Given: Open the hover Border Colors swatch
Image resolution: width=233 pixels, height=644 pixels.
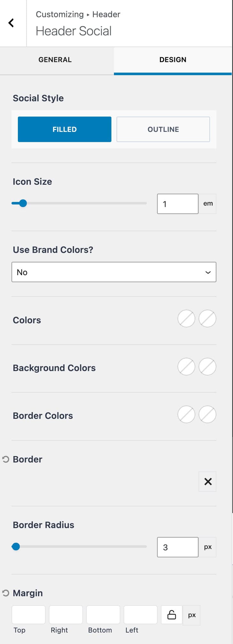Looking at the screenshot, I should pyautogui.click(x=207, y=414).
